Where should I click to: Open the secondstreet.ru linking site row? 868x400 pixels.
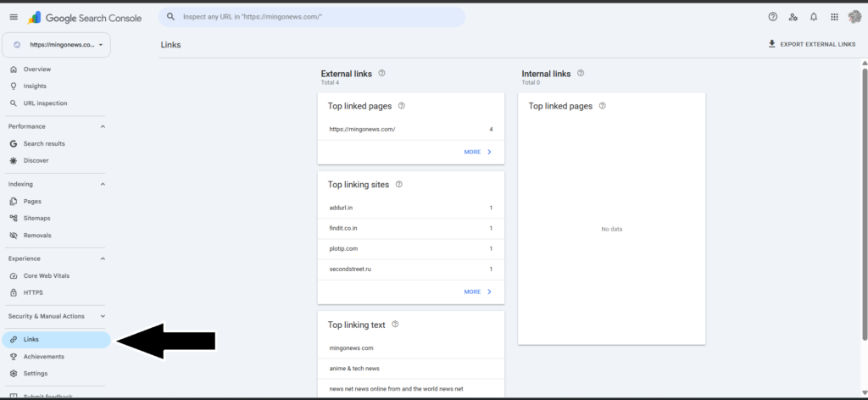pos(411,269)
